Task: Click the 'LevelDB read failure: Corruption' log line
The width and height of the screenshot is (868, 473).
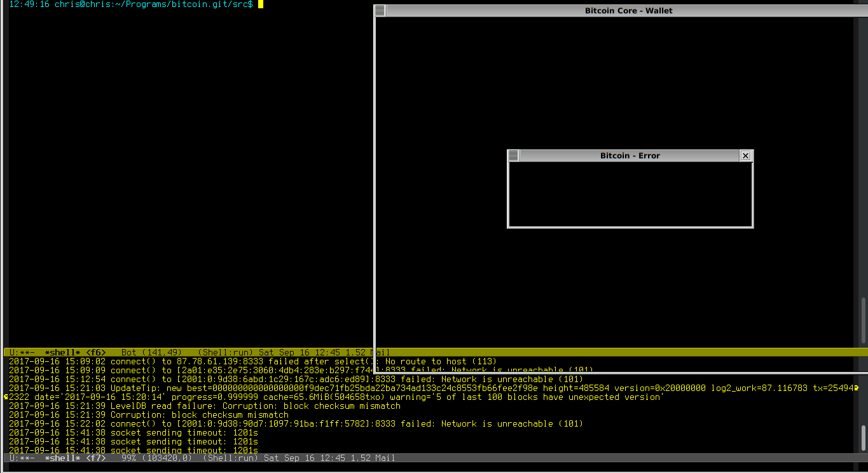Action: point(205,406)
